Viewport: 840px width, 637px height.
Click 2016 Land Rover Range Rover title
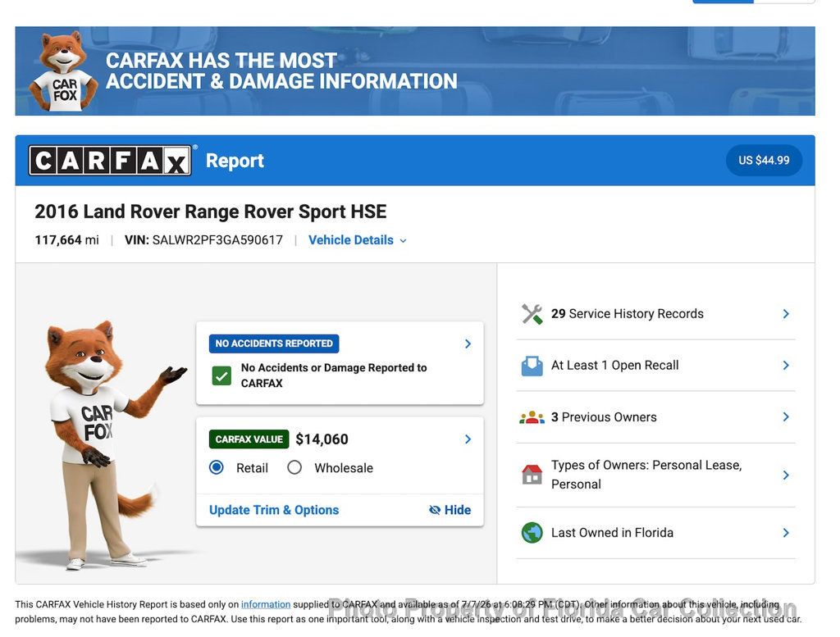[x=211, y=212]
